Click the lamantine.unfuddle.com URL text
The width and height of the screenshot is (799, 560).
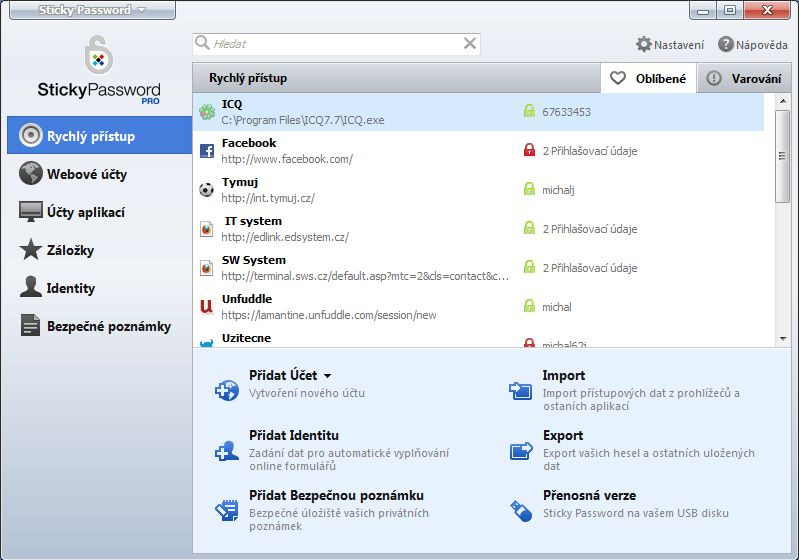[329, 315]
